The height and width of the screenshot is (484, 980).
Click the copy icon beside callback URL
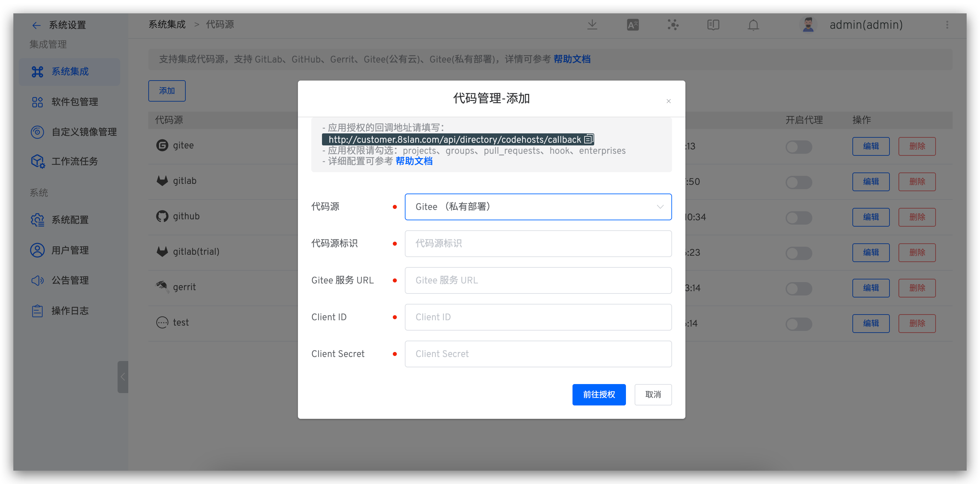click(589, 139)
